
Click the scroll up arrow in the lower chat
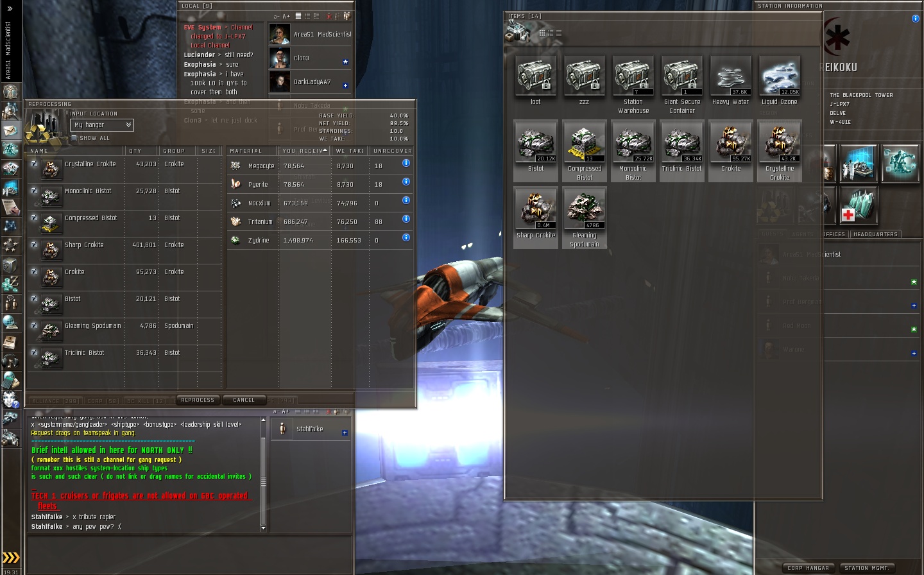[x=263, y=420]
